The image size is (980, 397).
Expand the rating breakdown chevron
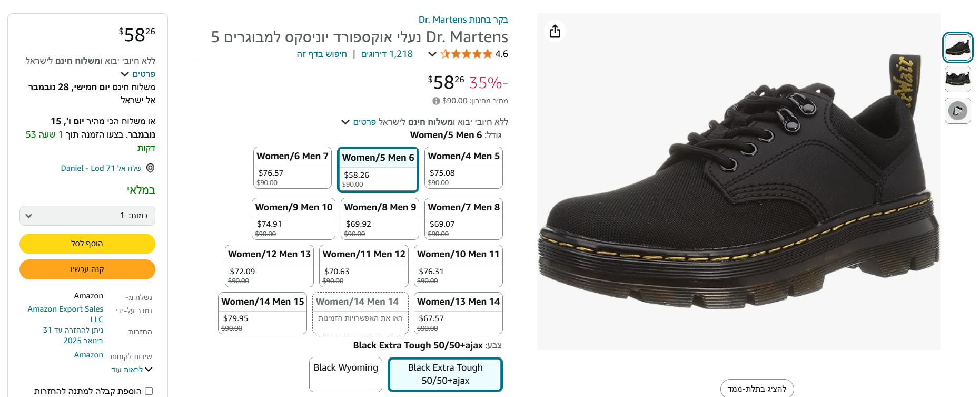point(432,54)
